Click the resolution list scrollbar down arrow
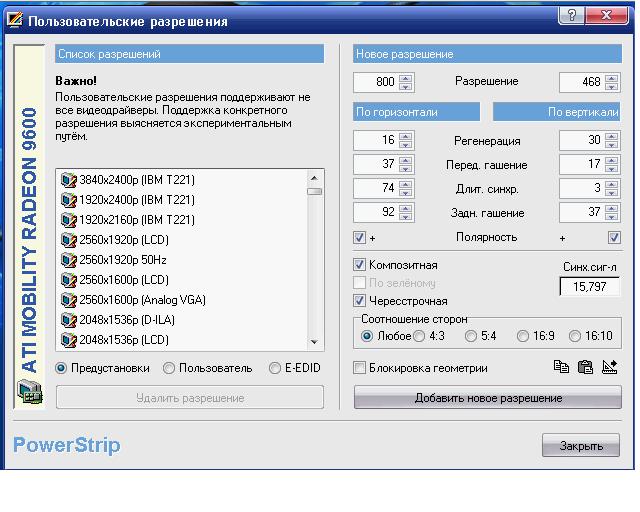Viewport: 640px width, 512px height. point(315,342)
